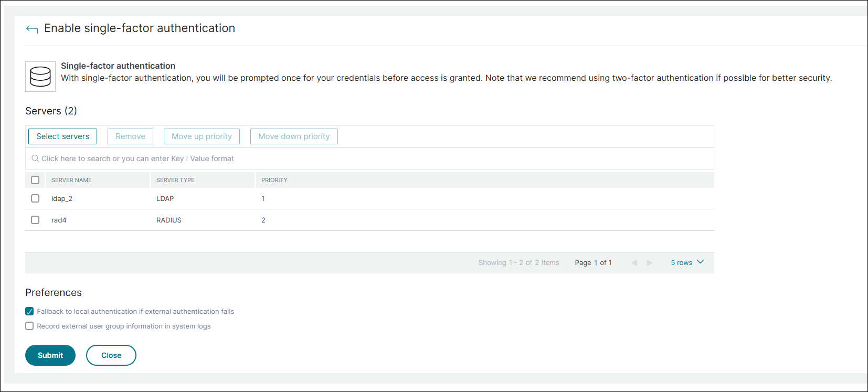
Task: Select the rad4 row checkbox
Action: [35, 220]
